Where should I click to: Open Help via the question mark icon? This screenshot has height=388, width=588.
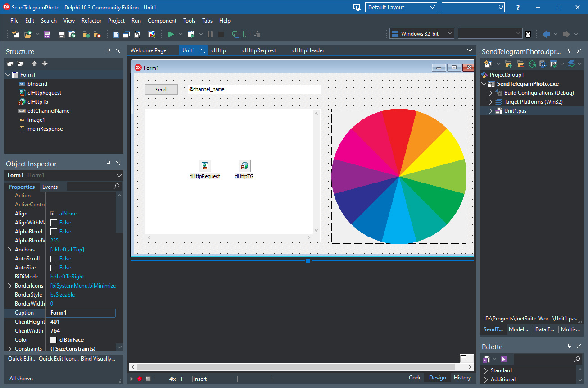coord(518,7)
